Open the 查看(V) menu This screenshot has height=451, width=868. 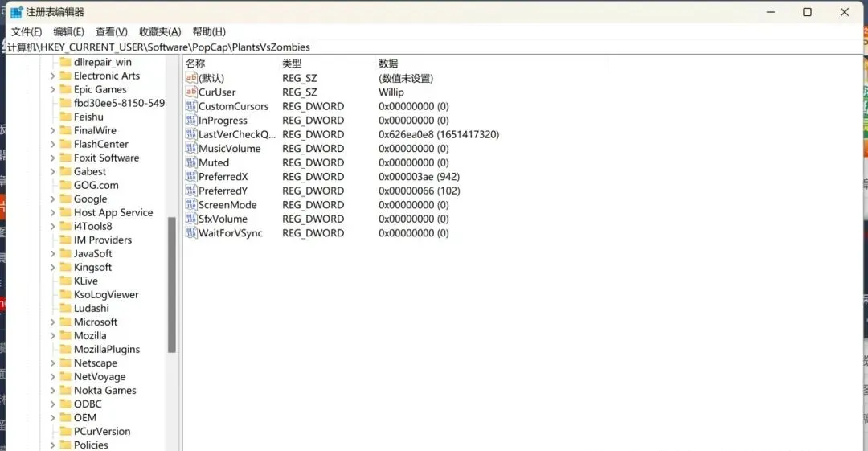[111, 31]
